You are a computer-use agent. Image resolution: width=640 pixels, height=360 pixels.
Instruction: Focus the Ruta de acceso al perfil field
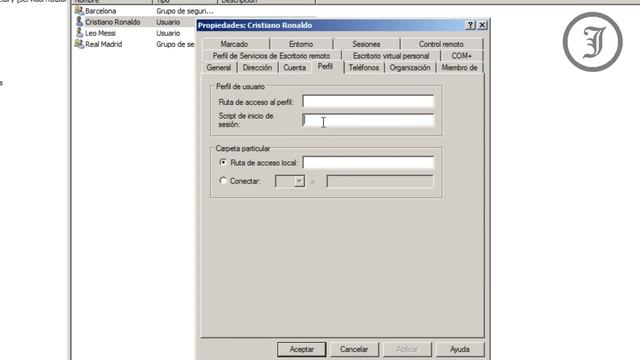click(x=368, y=101)
